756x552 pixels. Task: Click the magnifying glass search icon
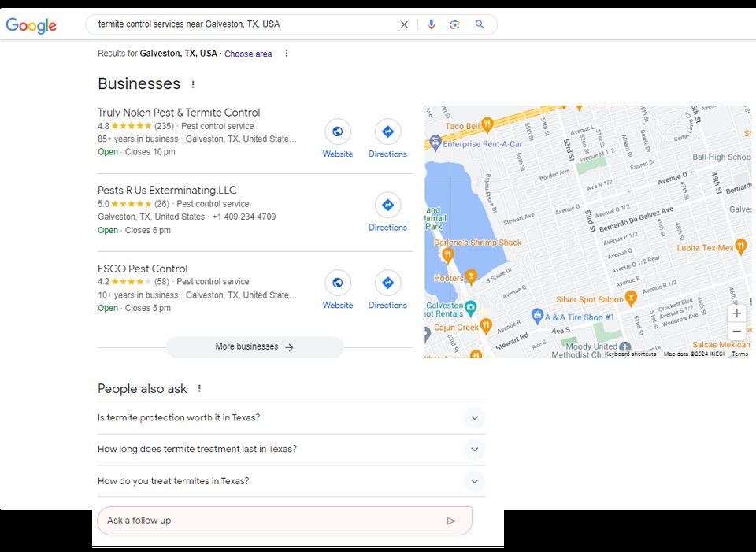point(480,24)
